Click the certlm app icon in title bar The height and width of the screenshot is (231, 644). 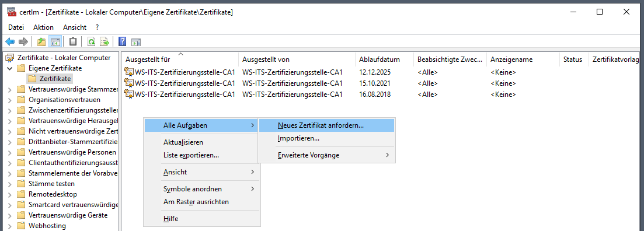point(12,12)
